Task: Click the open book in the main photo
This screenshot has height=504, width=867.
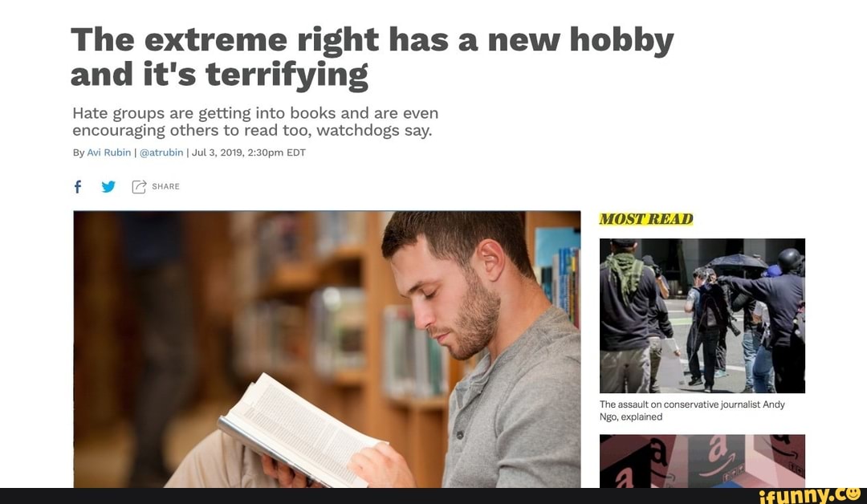Action: [x=301, y=432]
